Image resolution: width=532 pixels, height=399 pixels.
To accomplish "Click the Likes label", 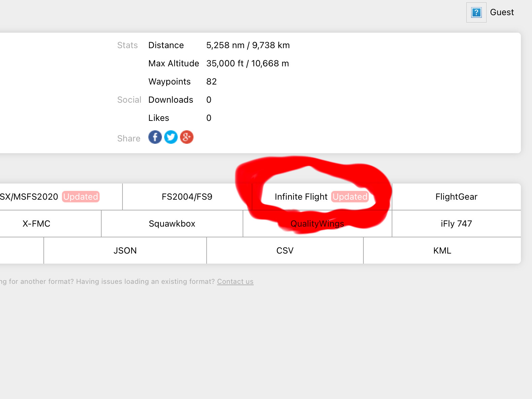I will [158, 118].
